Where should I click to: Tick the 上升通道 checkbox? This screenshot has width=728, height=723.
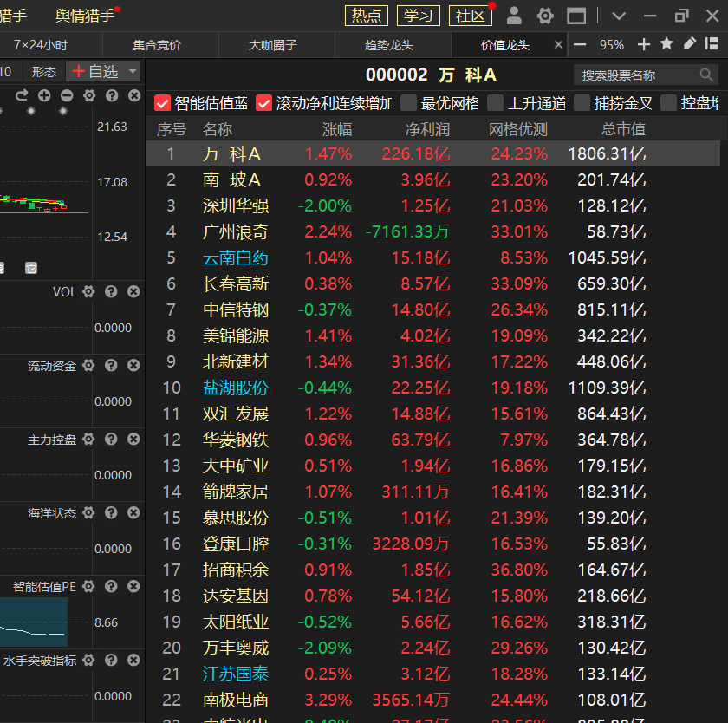(495, 103)
